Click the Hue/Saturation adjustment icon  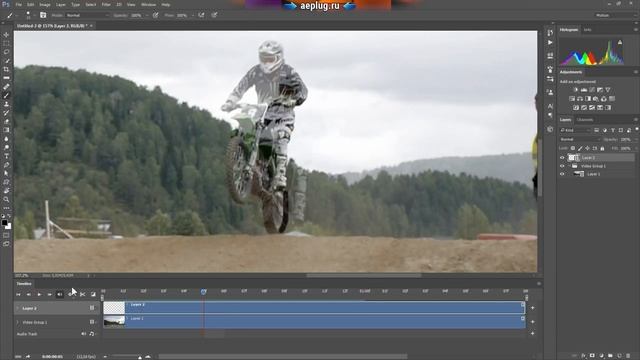click(572, 99)
